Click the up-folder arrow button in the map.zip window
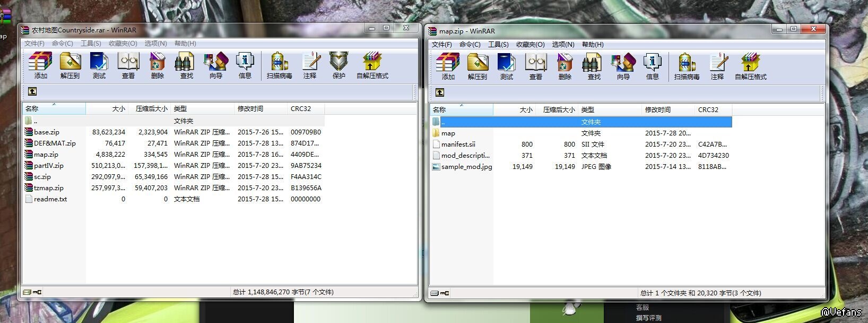 [x=440, y=92]
